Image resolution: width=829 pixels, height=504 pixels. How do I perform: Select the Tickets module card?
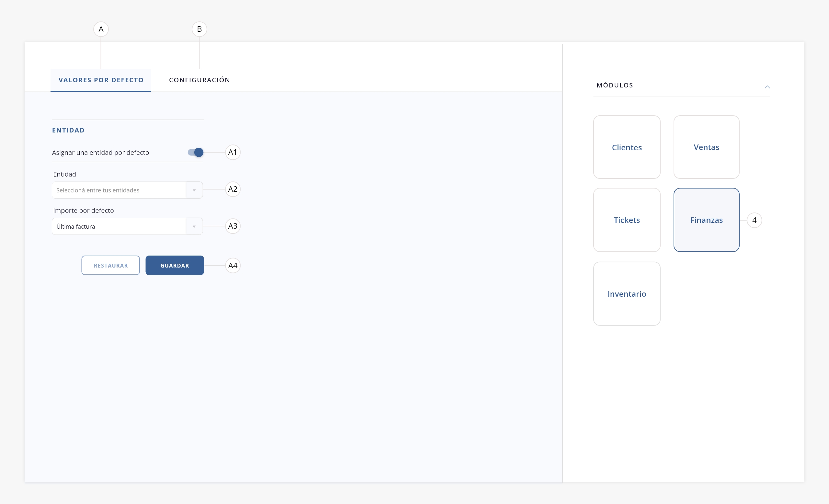pyautogui.click(x=627, y=220)
